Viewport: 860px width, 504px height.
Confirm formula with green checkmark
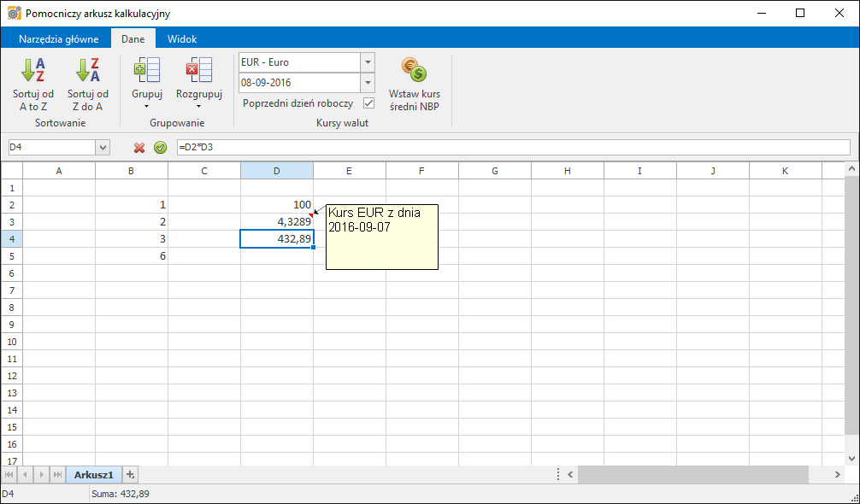point(160,148)
